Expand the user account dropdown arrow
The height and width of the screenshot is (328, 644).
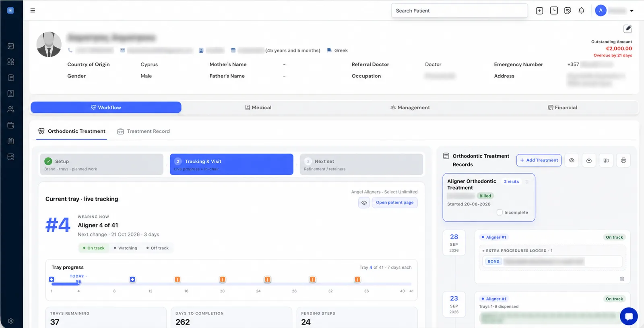point(632,11)
